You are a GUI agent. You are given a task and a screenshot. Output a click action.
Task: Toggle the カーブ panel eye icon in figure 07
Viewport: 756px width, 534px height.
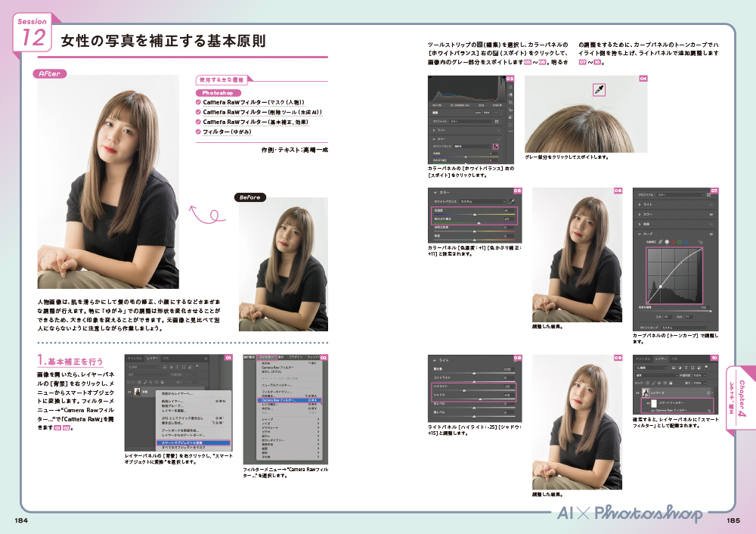[x=711, y=234]
